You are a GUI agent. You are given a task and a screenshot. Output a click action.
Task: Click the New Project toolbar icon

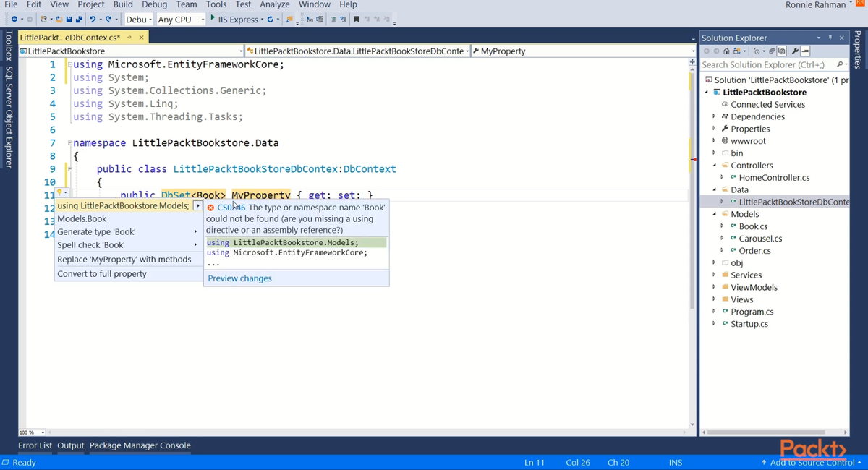[x=43, y=19]
